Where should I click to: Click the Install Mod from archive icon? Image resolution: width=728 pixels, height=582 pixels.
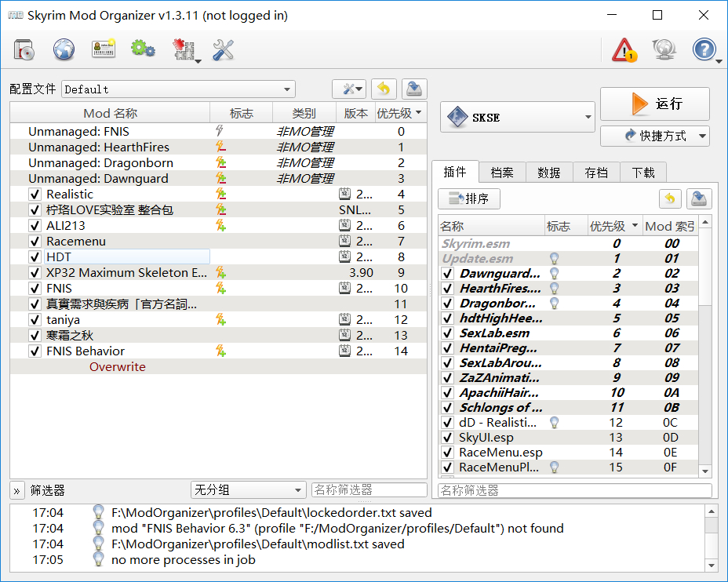pyautogui.click(x=24, y=49)
